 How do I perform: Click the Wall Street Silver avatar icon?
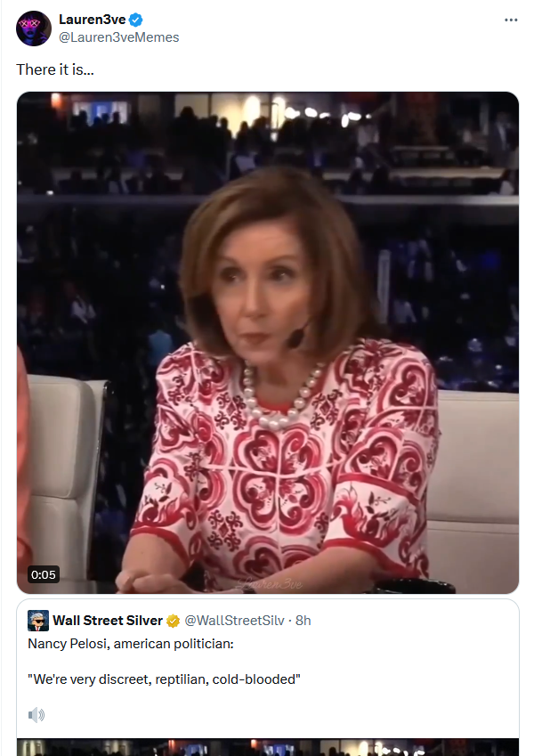(x=38, y=621)
